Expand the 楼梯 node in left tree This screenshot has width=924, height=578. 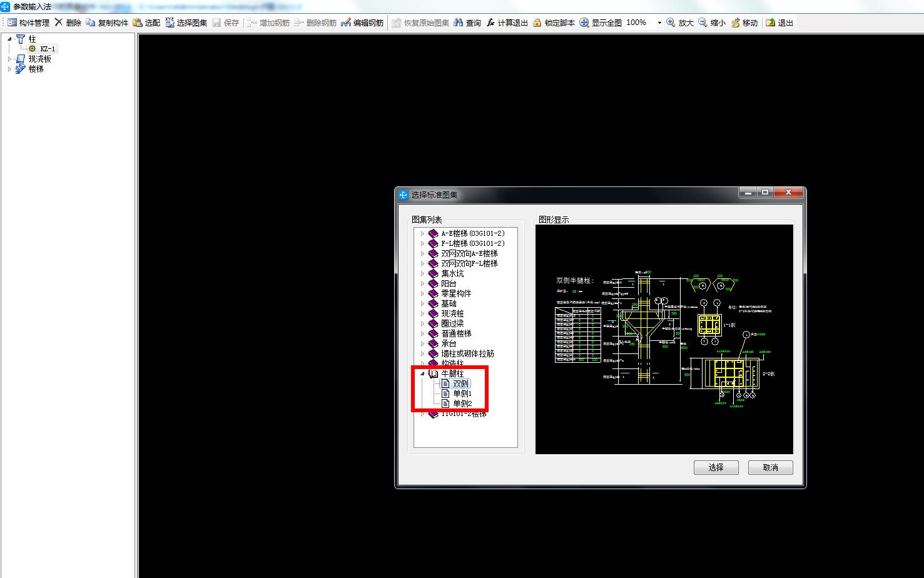(9, 69)
